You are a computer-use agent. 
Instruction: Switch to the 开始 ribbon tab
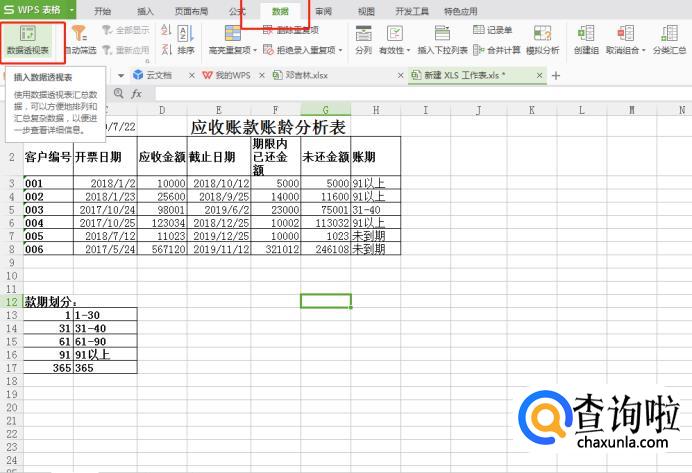(x=102, y=11)
